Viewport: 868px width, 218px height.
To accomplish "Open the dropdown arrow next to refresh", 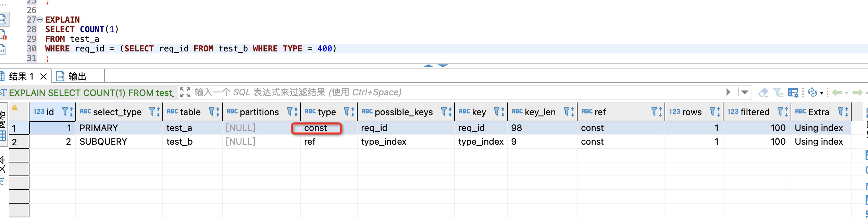I will pos(821,93).
